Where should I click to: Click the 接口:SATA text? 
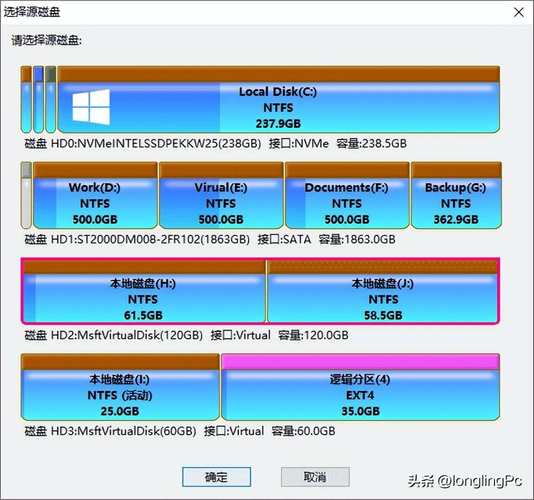point(284,239)
